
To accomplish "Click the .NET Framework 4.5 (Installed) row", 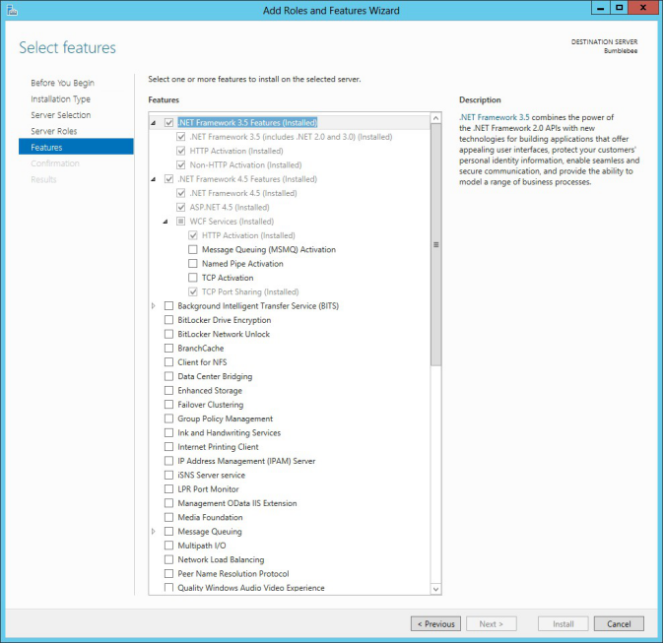I will pyautogui.click(x=243, y=193).
